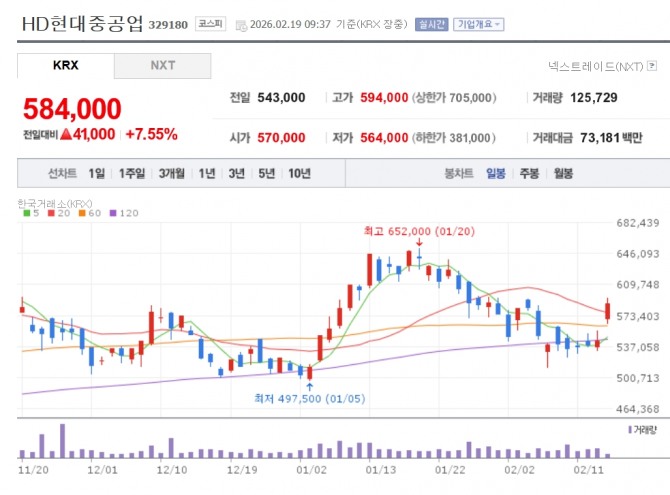Click the 한국거래소(KRX) chart label
Image resolution: width=670 pixels, height=495 pixels.
click(55, 203)
